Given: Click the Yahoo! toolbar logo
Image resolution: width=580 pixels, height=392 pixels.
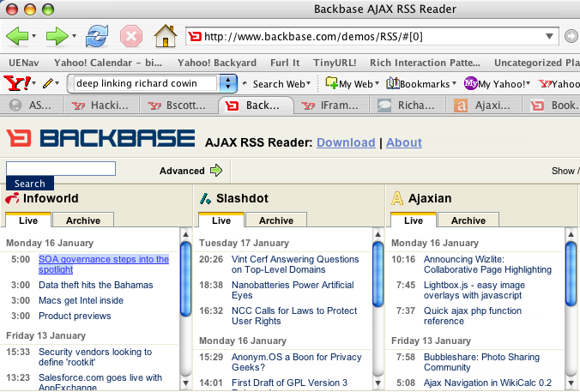Looking at the screenshot, I should click(x=17, y=83).
